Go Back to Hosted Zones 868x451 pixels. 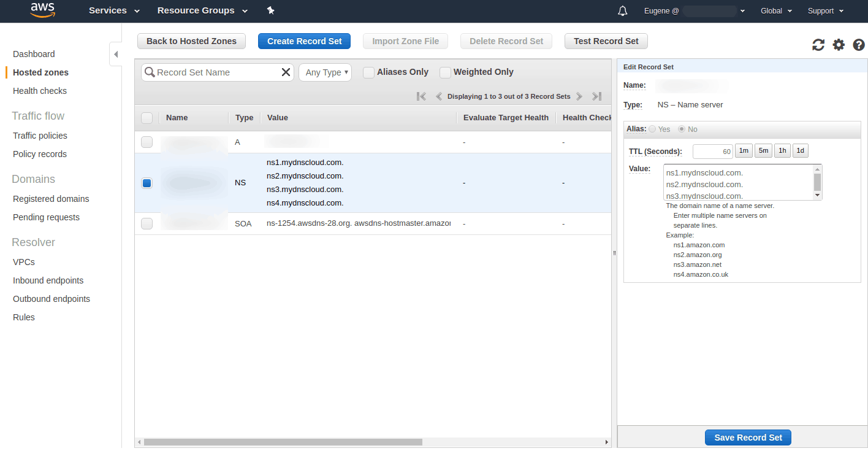tap(191, 40)
